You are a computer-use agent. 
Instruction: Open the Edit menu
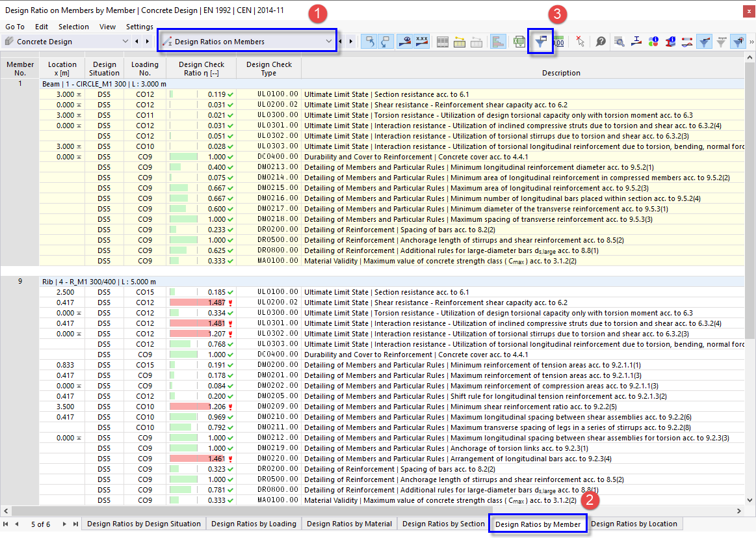[x=42, y=27]
